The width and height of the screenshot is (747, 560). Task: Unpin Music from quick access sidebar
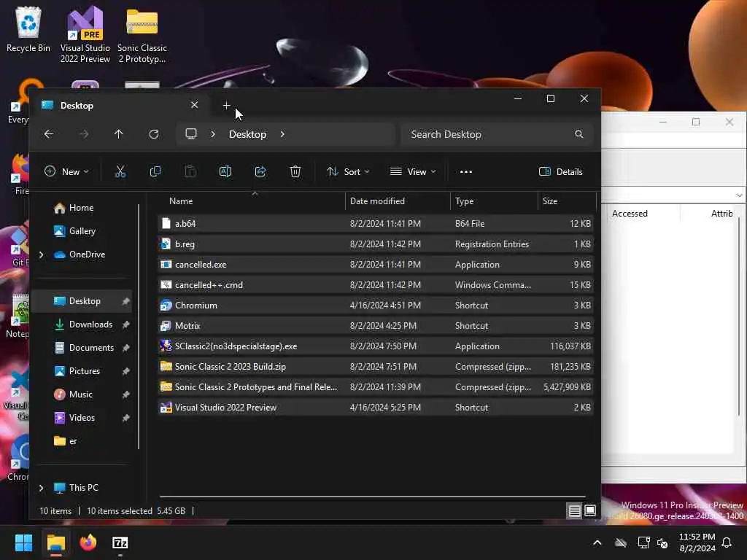(125, 394)
